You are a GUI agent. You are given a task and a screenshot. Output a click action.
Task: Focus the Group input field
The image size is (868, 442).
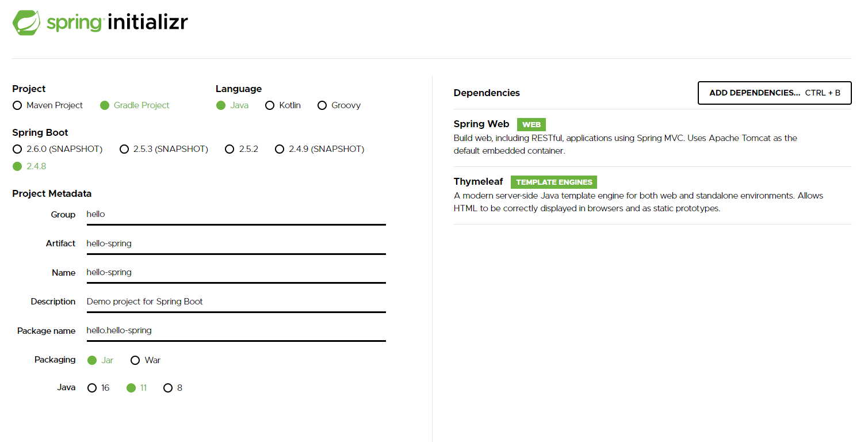click(236, 214)
